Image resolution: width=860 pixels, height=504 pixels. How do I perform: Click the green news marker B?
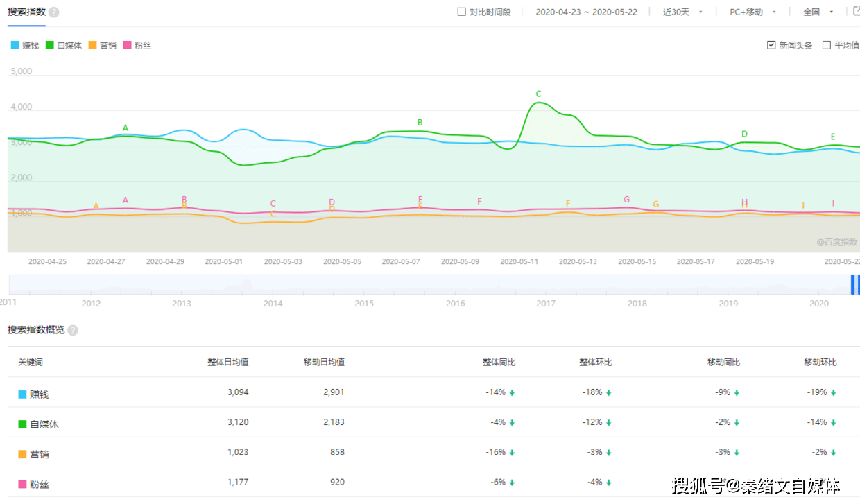pyautogui.click(x=420, y=123)
